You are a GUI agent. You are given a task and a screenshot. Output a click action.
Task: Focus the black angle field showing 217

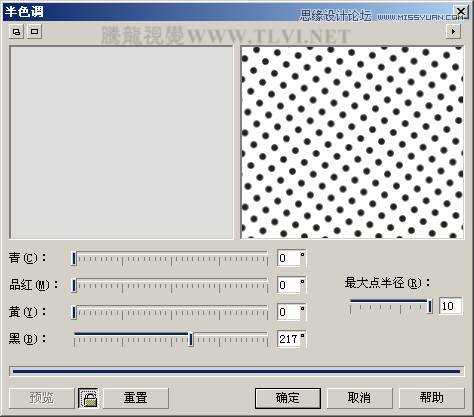(x=291, y=339)
